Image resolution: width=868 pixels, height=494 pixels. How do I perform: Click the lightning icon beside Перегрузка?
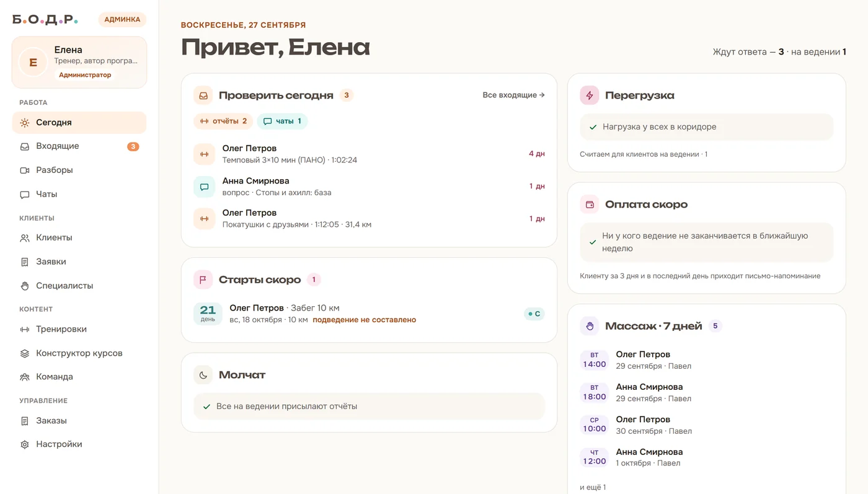point(589,95)
